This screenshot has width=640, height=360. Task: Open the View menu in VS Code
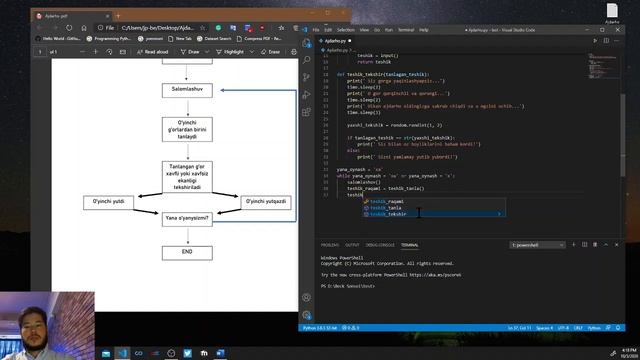364,30
